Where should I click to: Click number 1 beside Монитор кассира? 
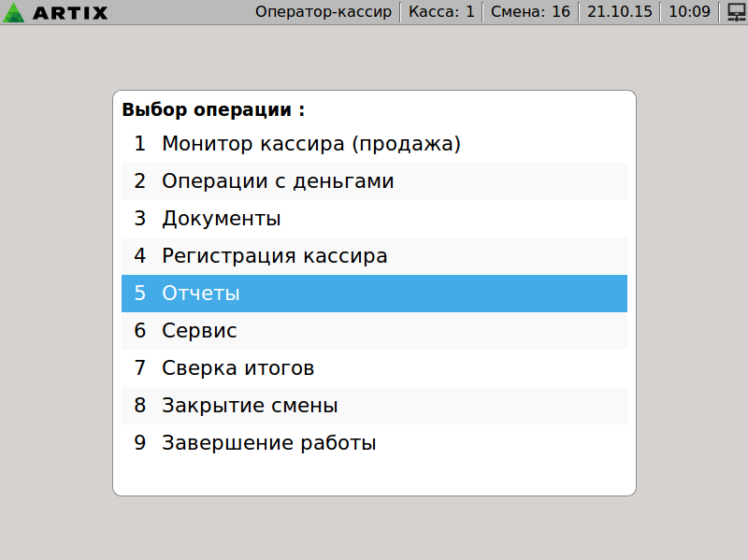(x=140, y=144)
